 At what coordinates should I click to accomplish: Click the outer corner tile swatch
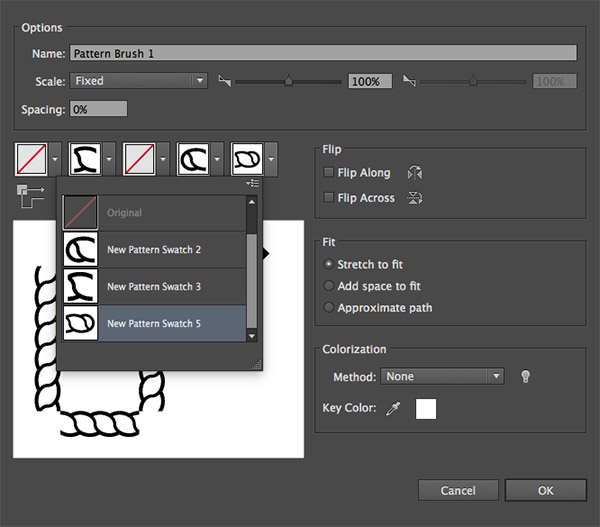(32, 158)
